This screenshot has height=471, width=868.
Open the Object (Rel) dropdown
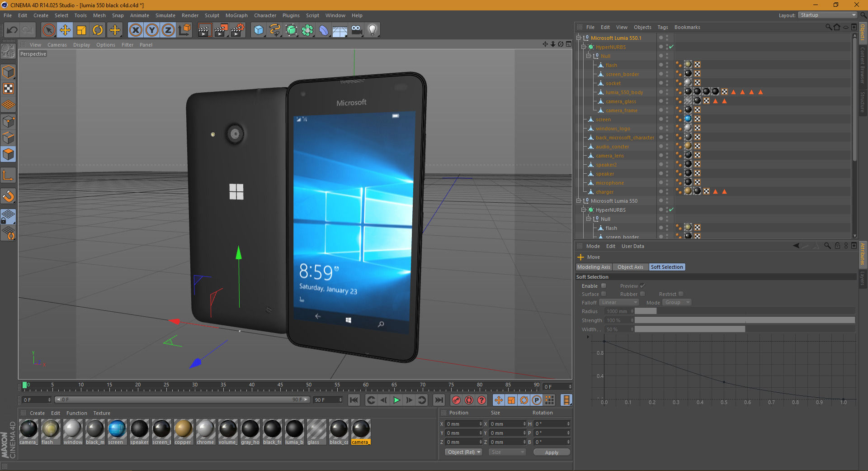click(x=464, y=452)
